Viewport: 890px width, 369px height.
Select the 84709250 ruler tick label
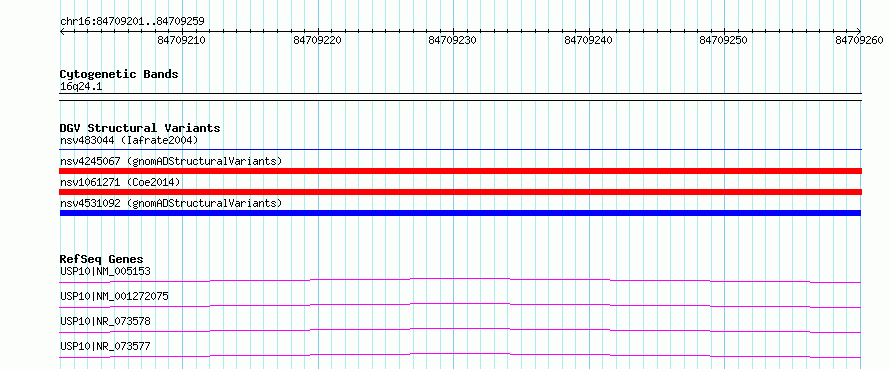coord(723,40)
